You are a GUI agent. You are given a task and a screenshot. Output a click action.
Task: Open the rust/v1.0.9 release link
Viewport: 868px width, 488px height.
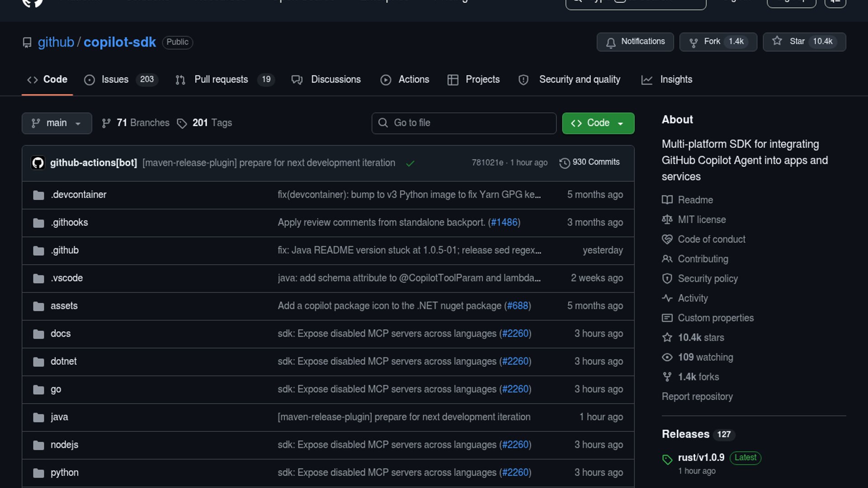click(701, 458)
